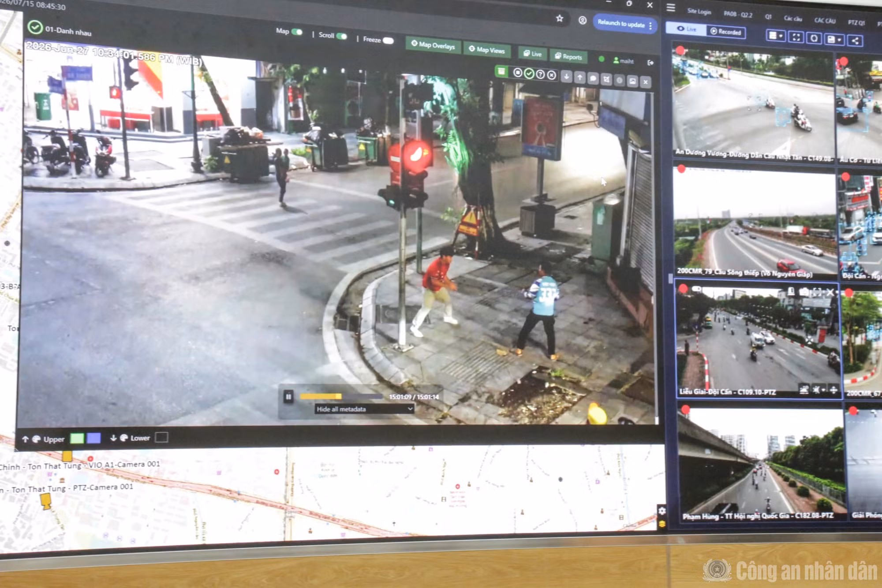Close the Liễu Giai camera tile
882x588 pixels.
tap(830, 292)
